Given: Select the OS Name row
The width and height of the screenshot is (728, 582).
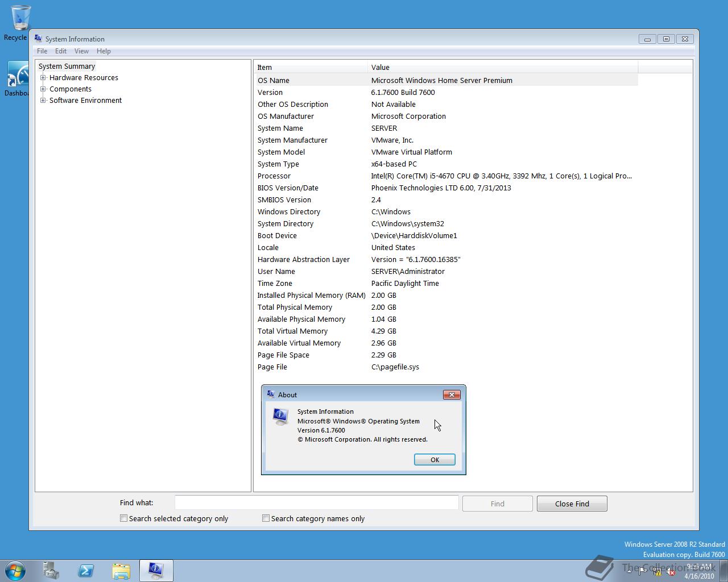Looking at the screenshot, I should click(446, 80).
